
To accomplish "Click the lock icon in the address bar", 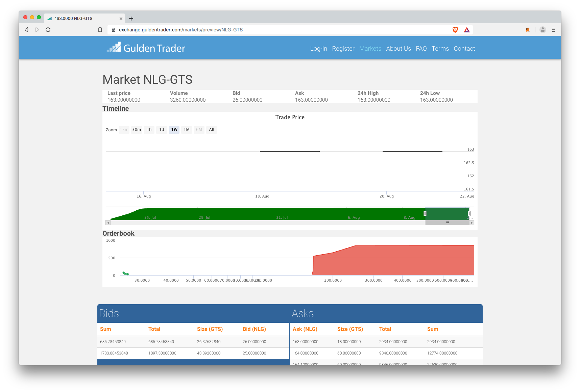I will [x=114, y=30].
